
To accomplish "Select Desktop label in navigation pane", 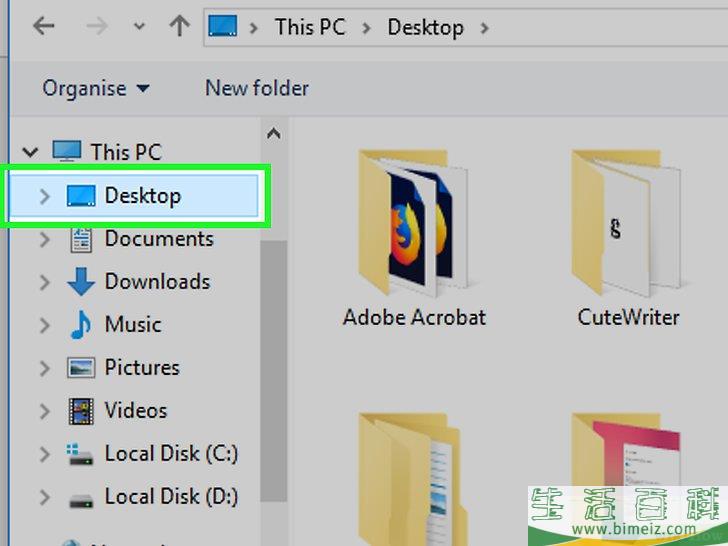I will (143, 195).
